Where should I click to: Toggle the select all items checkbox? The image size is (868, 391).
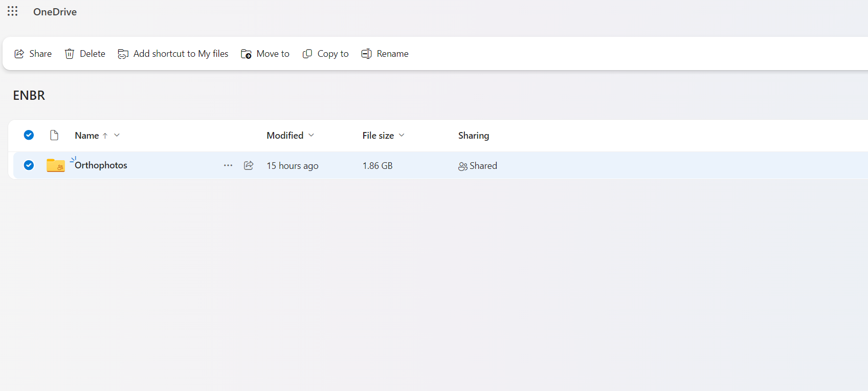point(29,135)
